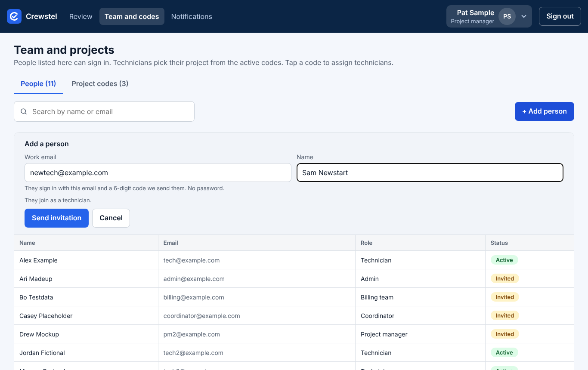Select the Team and codes nav item
This screenshot has height=370, width=588.
coord(132,16)
